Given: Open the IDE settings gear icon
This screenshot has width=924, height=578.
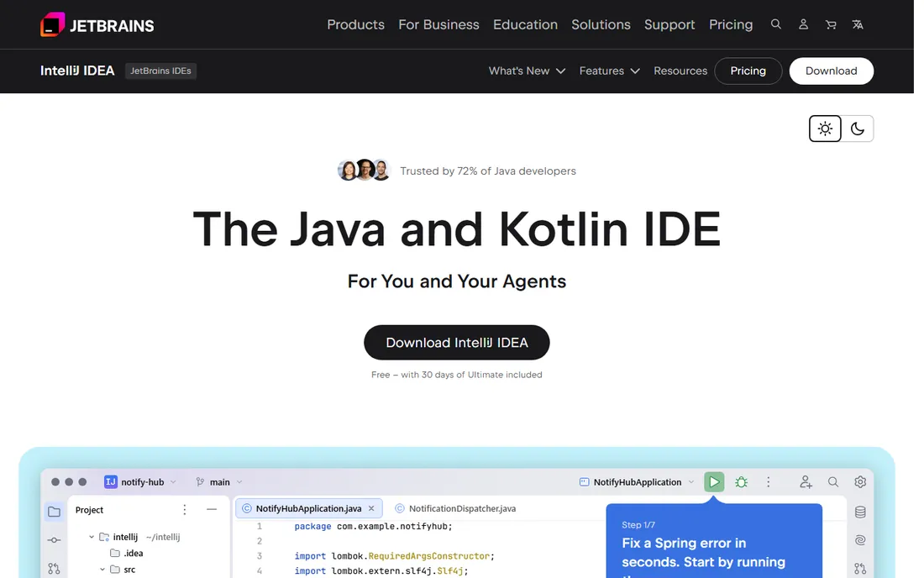Looking at the screenshot, I should point(860,482).
